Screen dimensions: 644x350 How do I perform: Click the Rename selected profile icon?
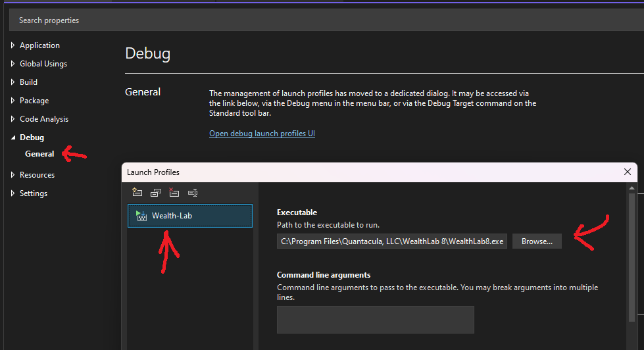192,193
